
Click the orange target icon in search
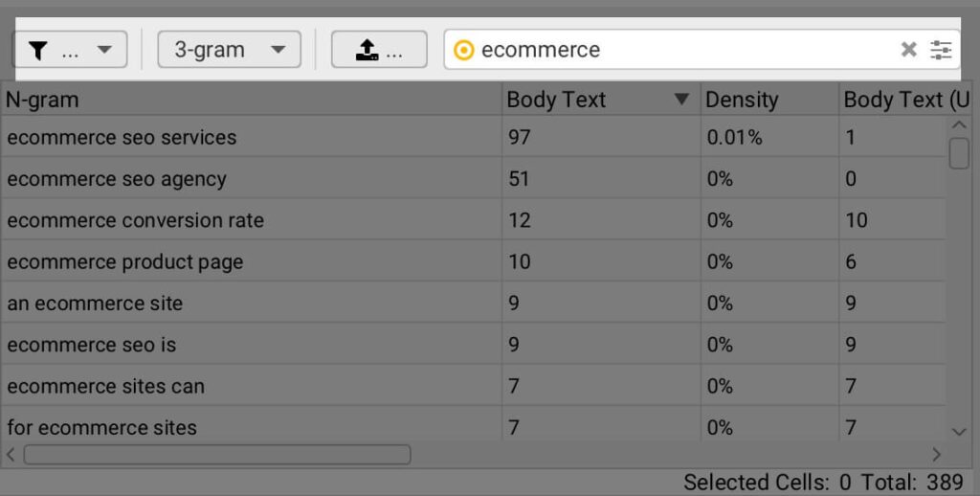point(464,50)
